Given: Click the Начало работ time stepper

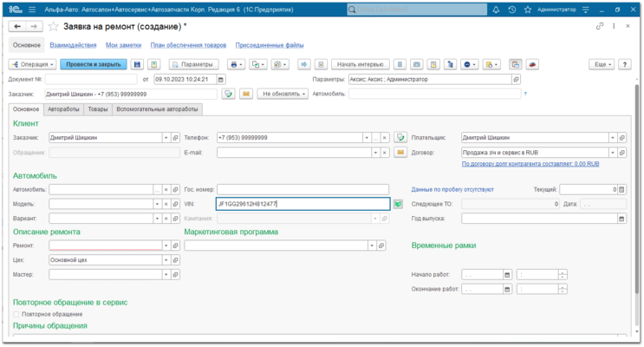Looking at the screenshot, I should pos(563,275).
